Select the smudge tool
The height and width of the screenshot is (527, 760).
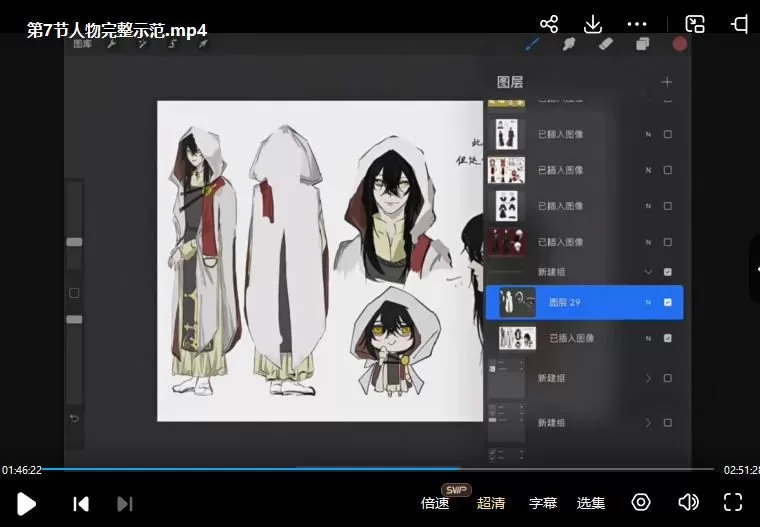(x=569, y=44)
